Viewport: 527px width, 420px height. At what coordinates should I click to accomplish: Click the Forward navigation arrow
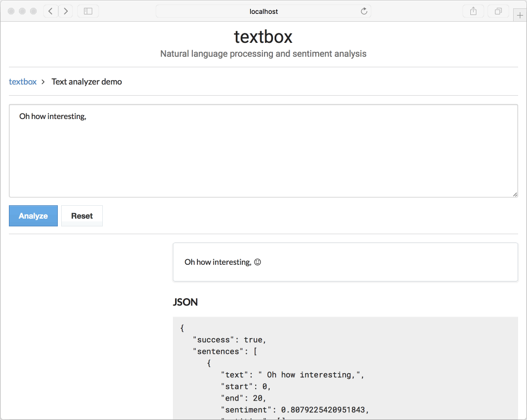(66, 11)
